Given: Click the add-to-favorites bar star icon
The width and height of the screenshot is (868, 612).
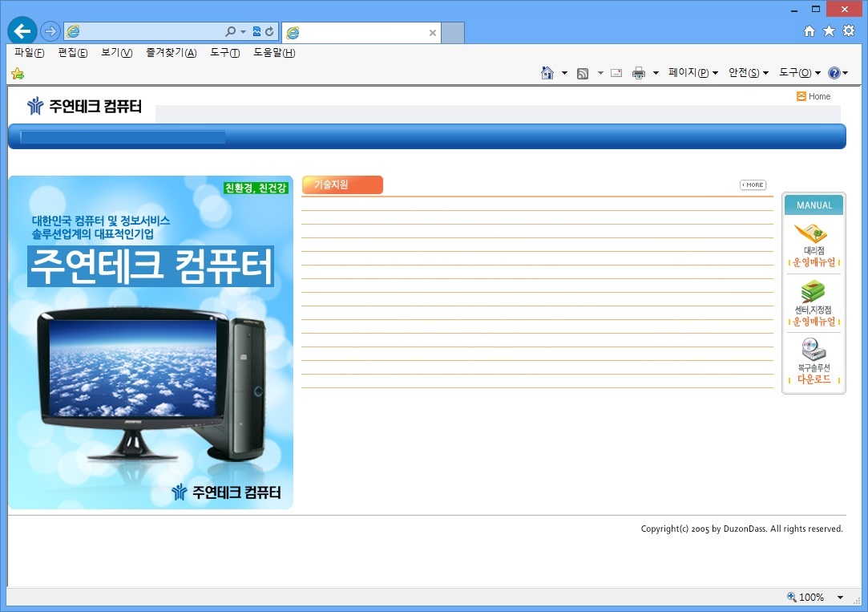Looking at the screenshot, I should coord(18,73).
